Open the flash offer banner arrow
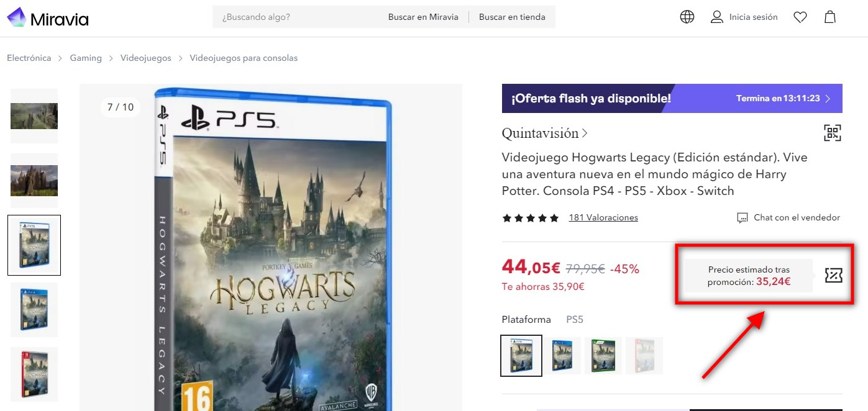The width and height of the screenshot is (868, 411). point(829,99)
